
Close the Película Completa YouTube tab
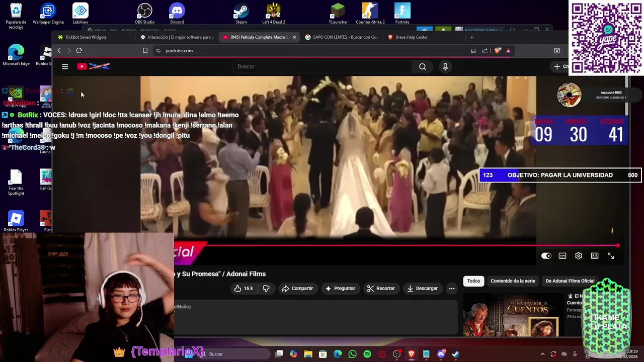[x=294, y=37]
